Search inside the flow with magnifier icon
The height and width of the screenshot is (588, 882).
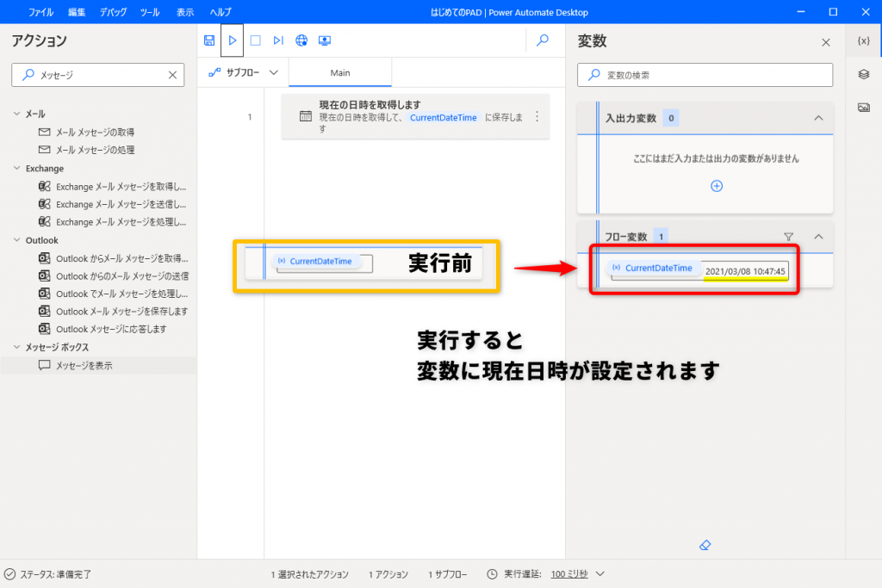click(543, 40)
